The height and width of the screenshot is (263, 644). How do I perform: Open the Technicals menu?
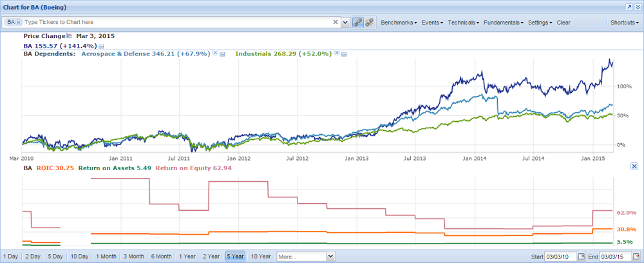click(464, 23)
